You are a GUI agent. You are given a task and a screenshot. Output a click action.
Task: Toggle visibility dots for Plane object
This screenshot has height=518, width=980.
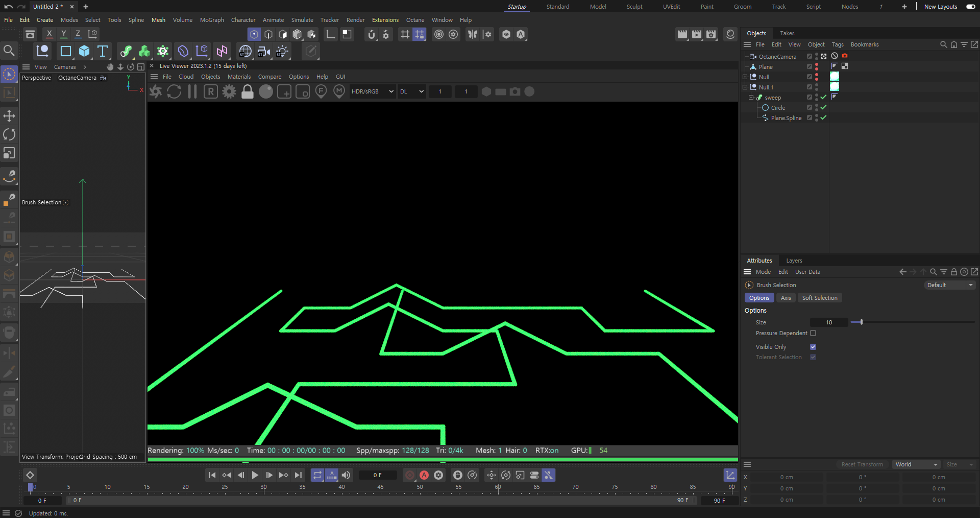coord(817,66)
